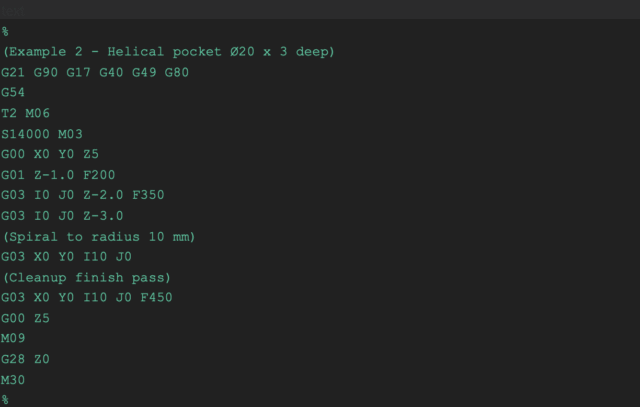Image resolution: width=640 pixels, height=407 pixels.
Task: Click the G00 Z5 retract line
Action: click(27, 318)
